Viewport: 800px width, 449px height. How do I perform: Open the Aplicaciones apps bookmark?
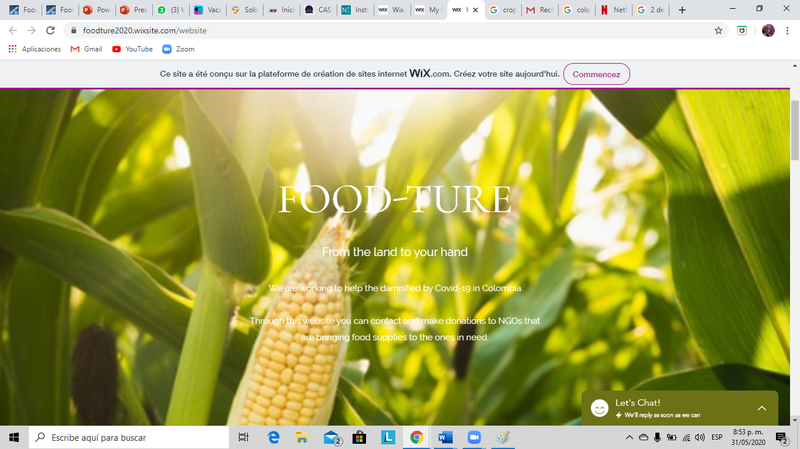pyautogui.click(x=35, y=49)
